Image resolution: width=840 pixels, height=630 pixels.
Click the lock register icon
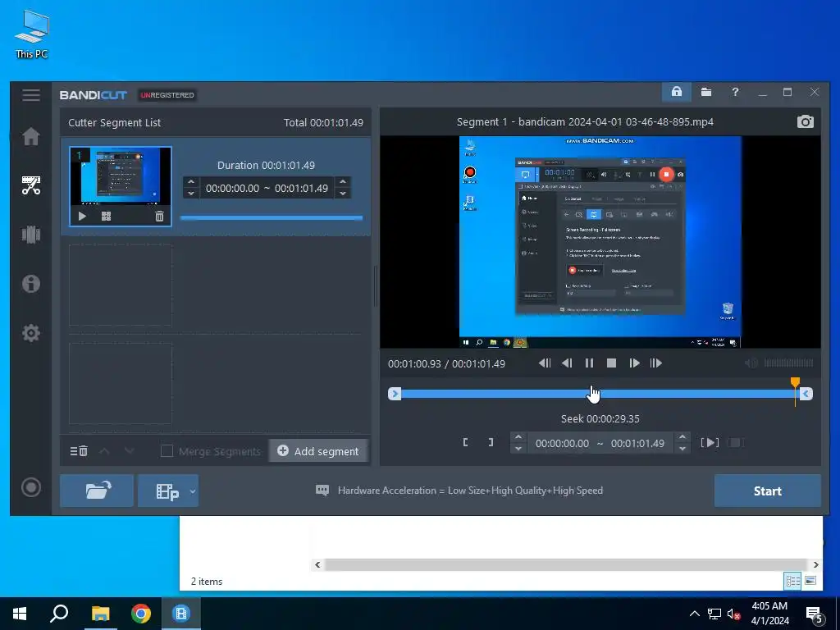(677, 92)
